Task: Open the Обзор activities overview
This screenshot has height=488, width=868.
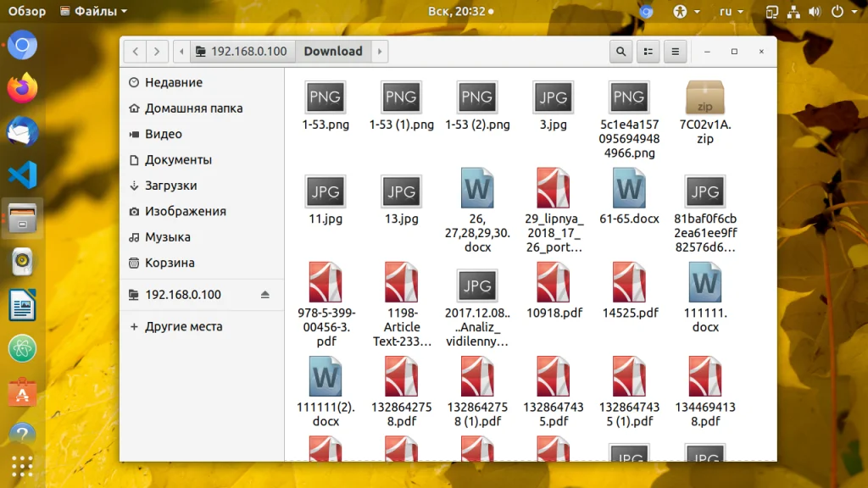Action: pyautogui.click(x=26, y=11)
